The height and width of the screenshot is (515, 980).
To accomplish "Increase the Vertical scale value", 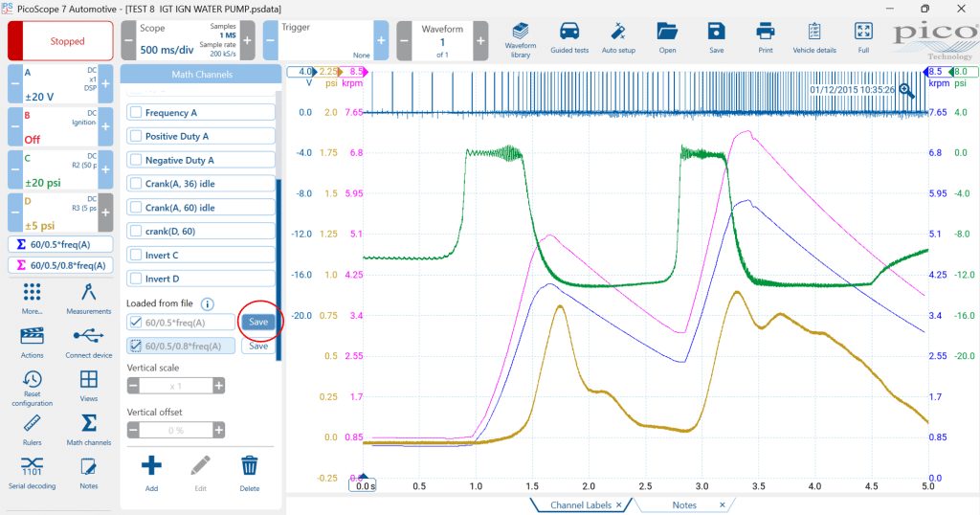I will [x=219, y=386].
